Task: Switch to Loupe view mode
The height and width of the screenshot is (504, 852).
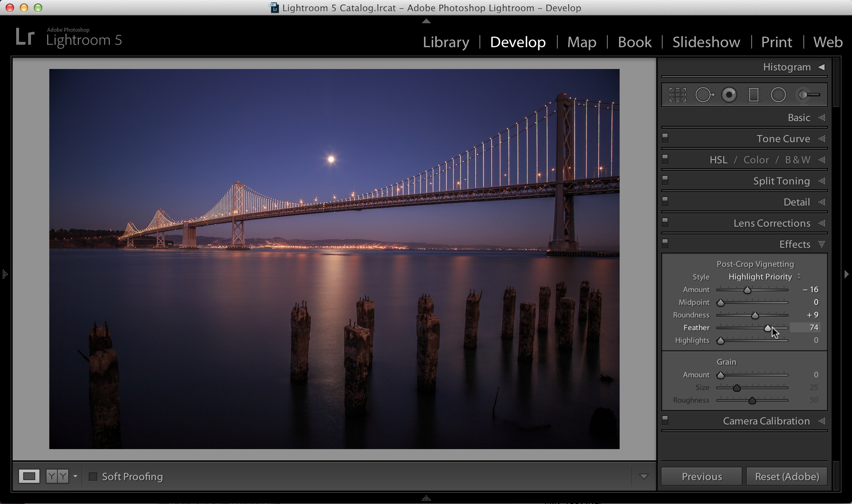Action: 29,477
